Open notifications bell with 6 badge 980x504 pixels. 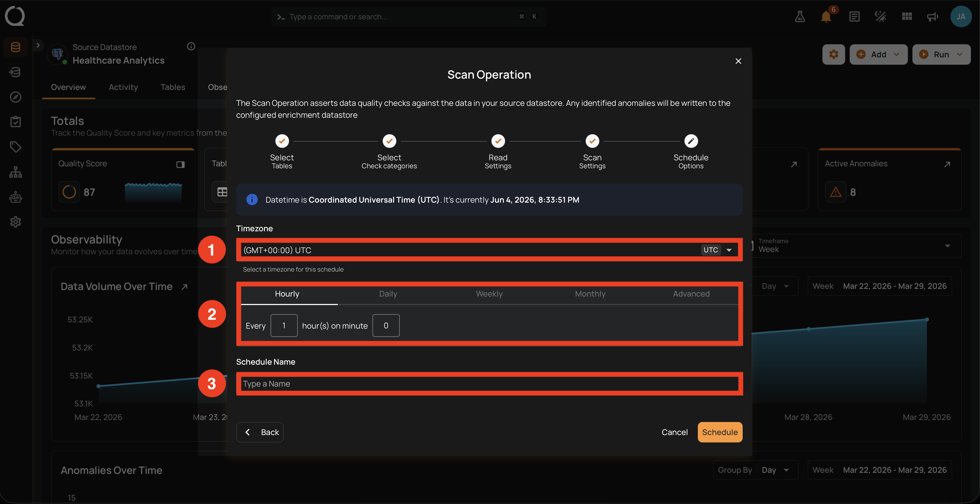(x=826, y=16)
